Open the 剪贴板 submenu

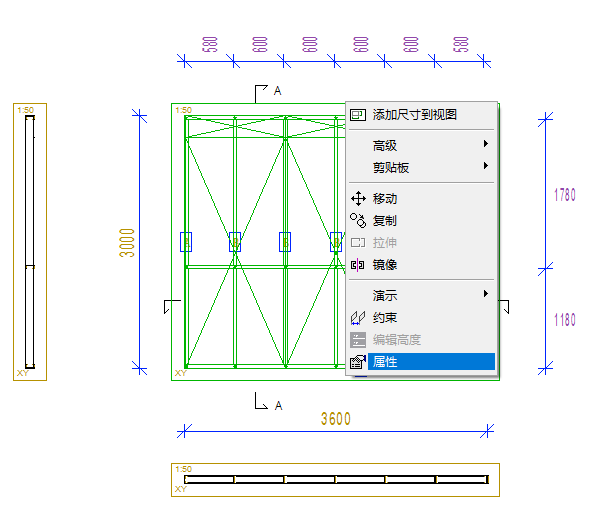coord(422,167)
